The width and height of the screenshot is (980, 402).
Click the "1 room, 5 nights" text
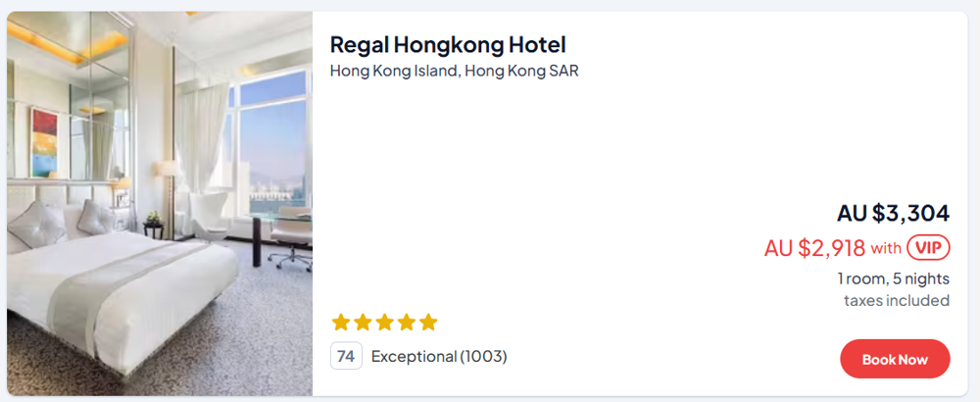tap(893, 278)
